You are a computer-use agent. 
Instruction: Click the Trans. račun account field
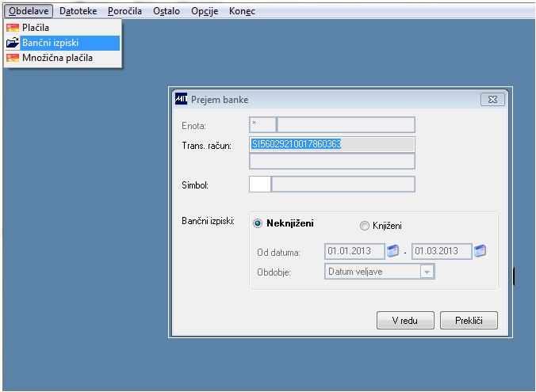[332, 144]
